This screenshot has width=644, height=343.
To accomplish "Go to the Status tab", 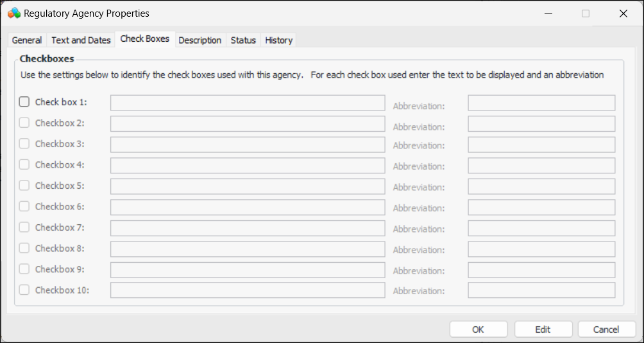I will [x=243, y=40].
